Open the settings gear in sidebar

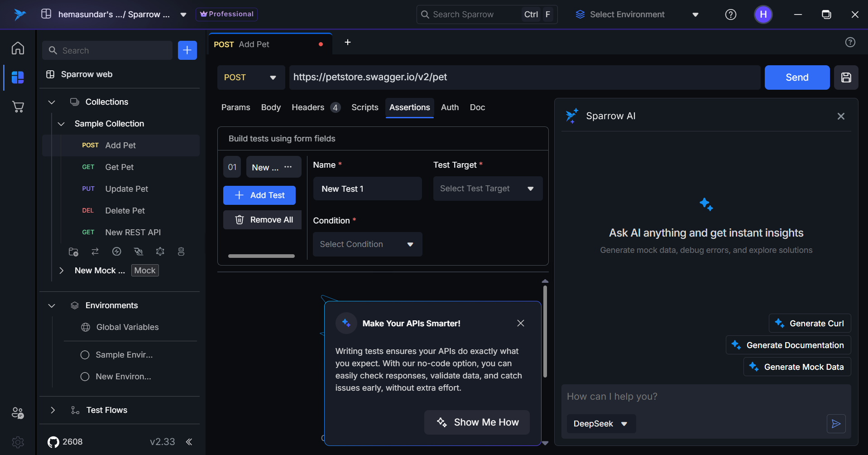18,442
